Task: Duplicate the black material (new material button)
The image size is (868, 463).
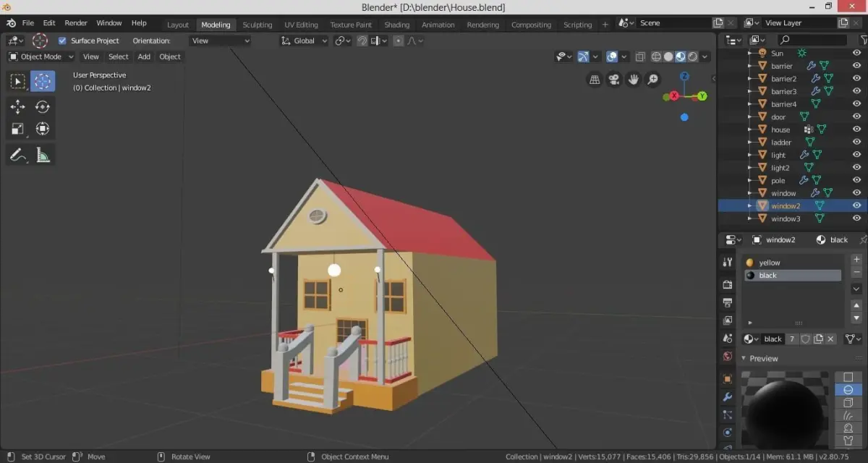Action: (818, 339)
